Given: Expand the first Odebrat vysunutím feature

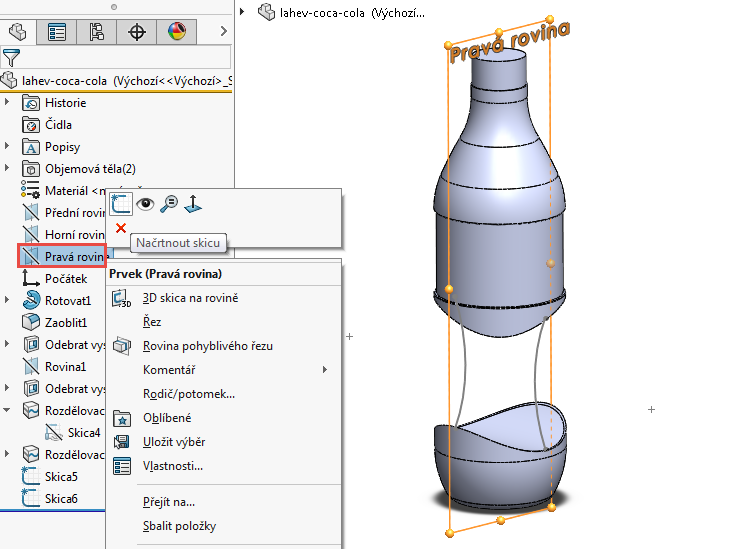Looking at the screenshot, I should click(7, 344).
